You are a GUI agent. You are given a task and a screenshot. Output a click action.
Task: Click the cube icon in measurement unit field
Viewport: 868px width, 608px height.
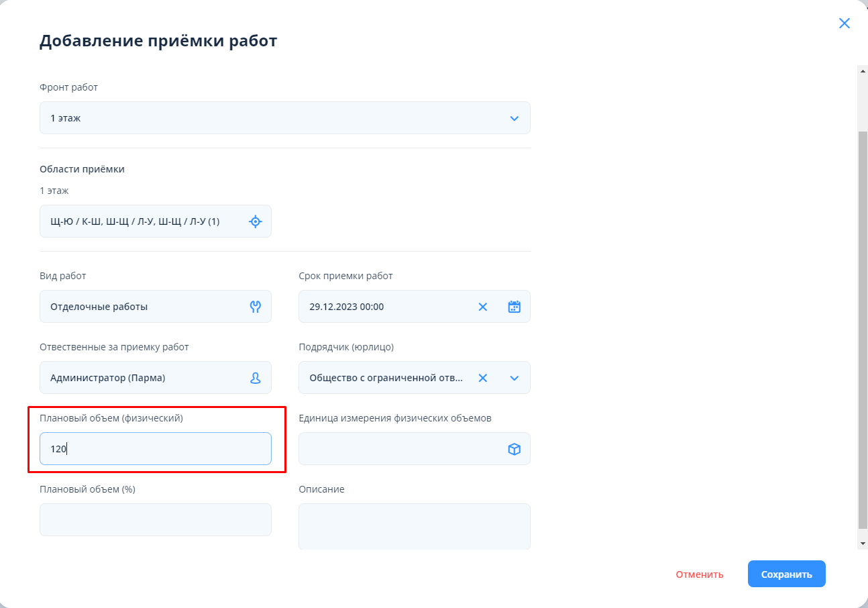point(514,449)
